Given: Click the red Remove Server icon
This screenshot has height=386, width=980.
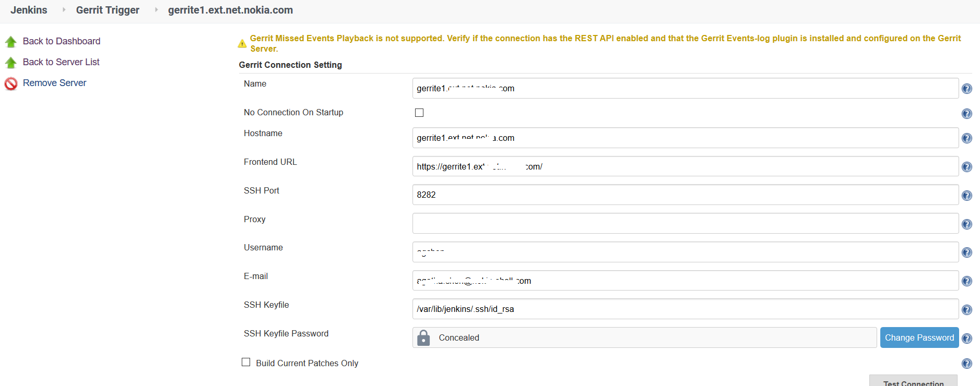Looking at the screenshot, I should click(11, 83).
